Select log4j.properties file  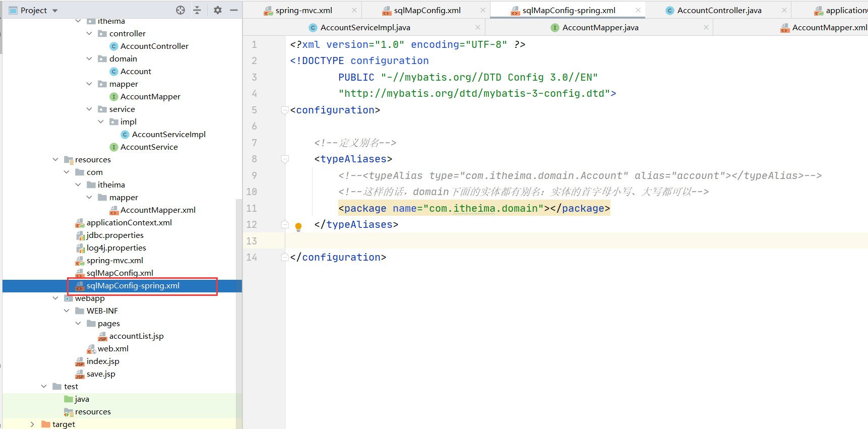(x=116, y=248)
